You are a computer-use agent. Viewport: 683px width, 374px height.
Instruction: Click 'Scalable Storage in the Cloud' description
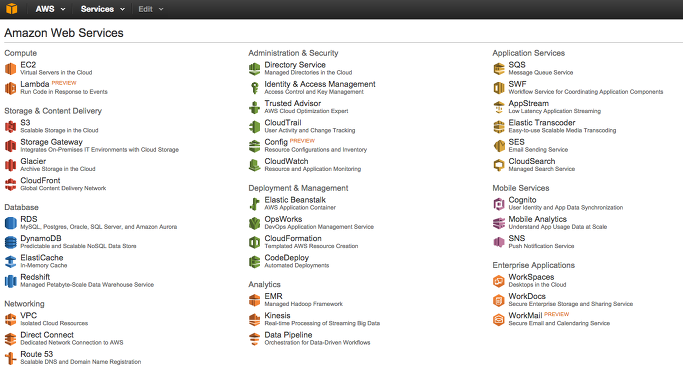[59, 131]
